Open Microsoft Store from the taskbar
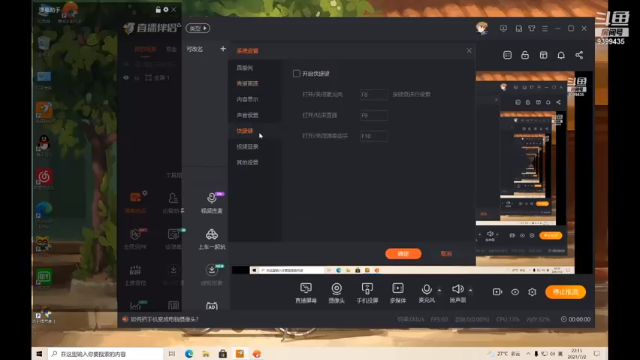 coord(223,354)
